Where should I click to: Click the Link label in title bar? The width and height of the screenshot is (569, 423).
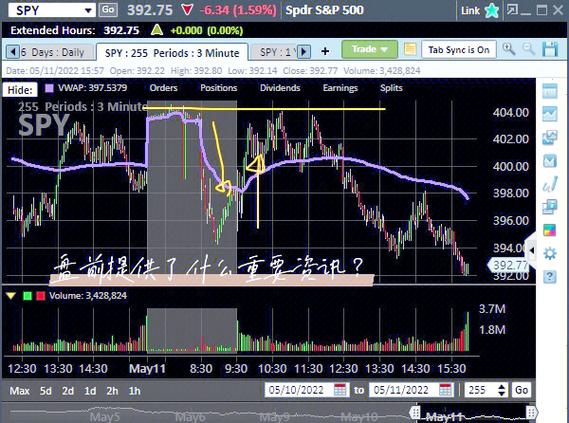(470, 11)
